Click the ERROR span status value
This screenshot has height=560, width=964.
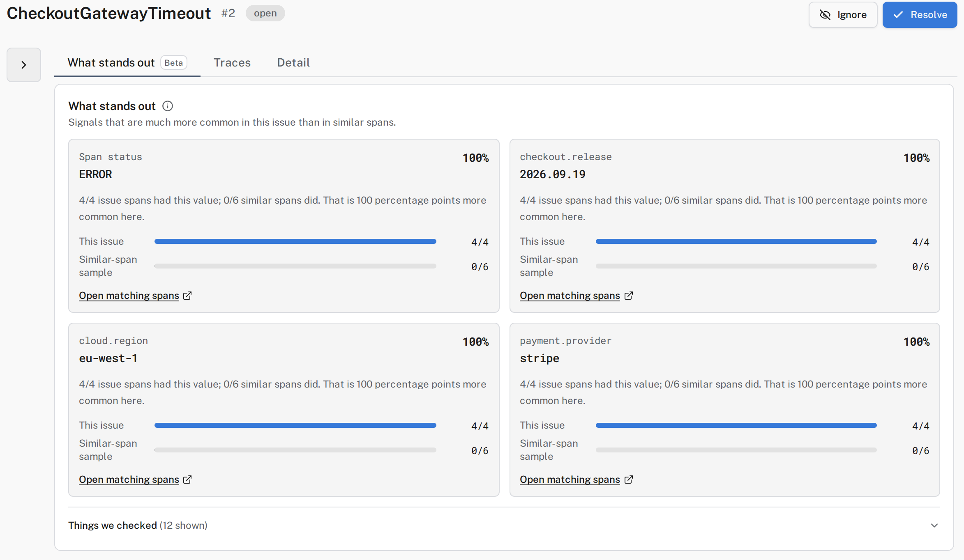point(95,174)
